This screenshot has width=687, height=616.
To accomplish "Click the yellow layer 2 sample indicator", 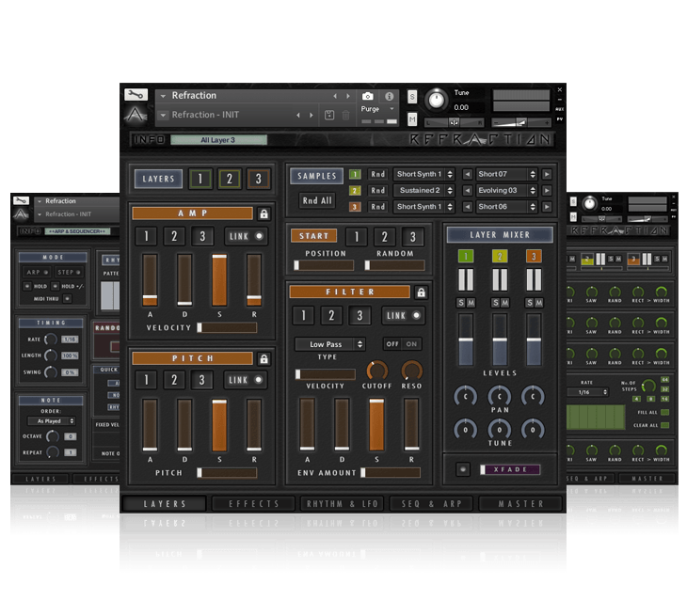I will tap(355, 191).
